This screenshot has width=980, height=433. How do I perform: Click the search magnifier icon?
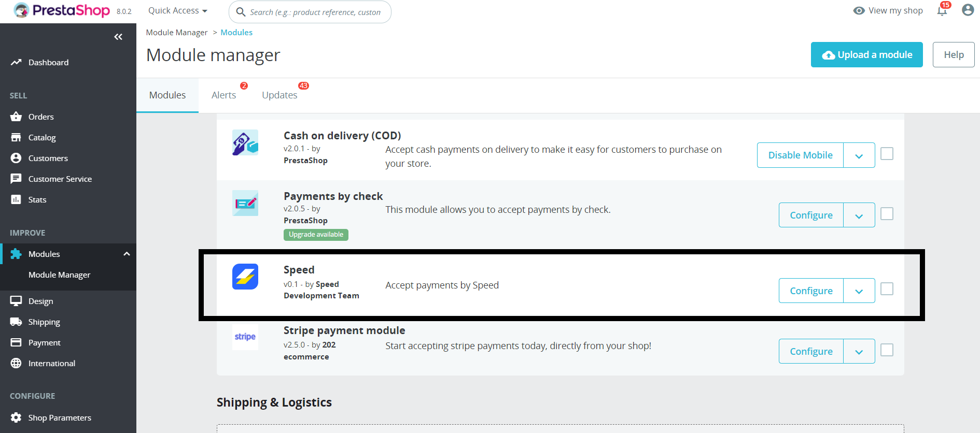pyautogui.click(x=241, y=11)
